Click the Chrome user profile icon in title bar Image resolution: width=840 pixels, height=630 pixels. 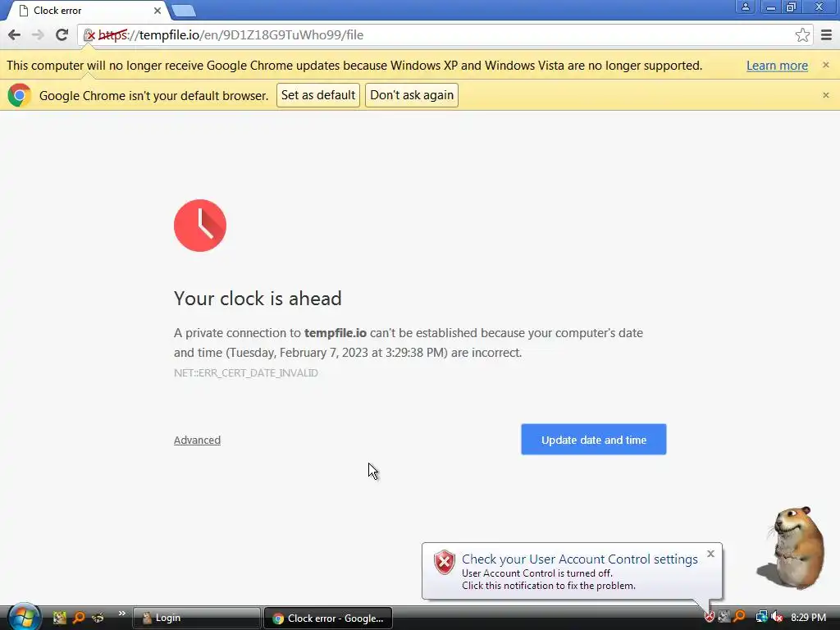click(745, 7)
